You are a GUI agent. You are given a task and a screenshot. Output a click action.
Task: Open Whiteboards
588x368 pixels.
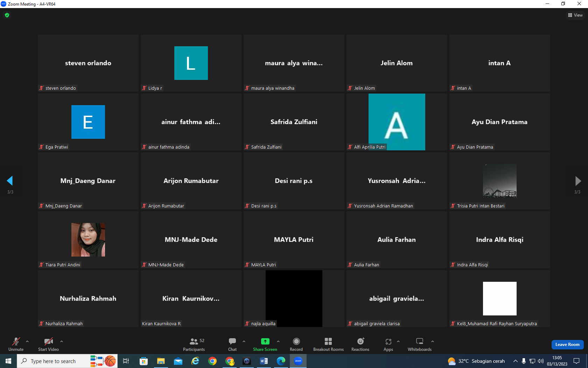pos(420,345)
